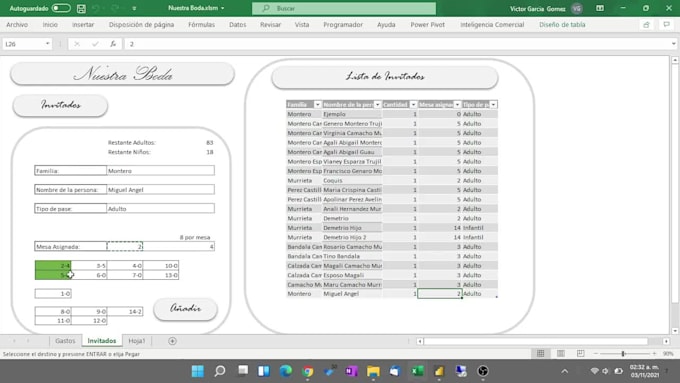
Task: Click the Tipo de pase value Adulto
Action: 160,209
